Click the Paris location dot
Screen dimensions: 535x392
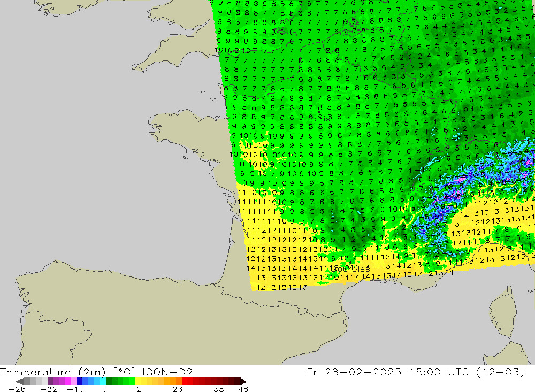tap(319, 112)
